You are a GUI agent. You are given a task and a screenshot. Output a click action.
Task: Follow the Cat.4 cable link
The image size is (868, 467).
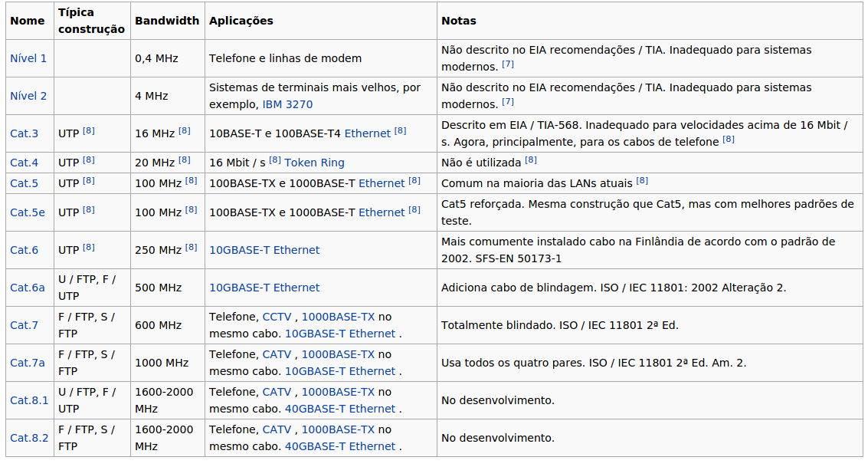pyautogui.click(x=24, y=162)
